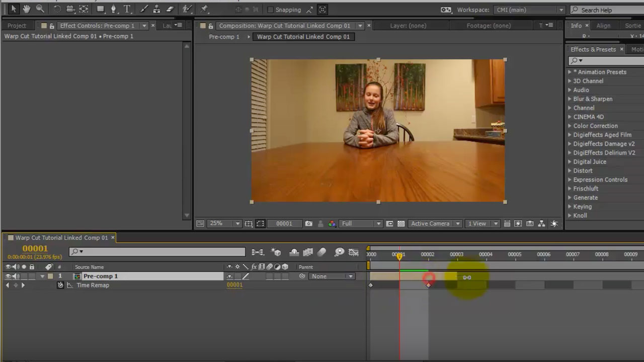The image size is (644, 362).
Task: Click the fast previews icon
Action: [x=518, y=224]
